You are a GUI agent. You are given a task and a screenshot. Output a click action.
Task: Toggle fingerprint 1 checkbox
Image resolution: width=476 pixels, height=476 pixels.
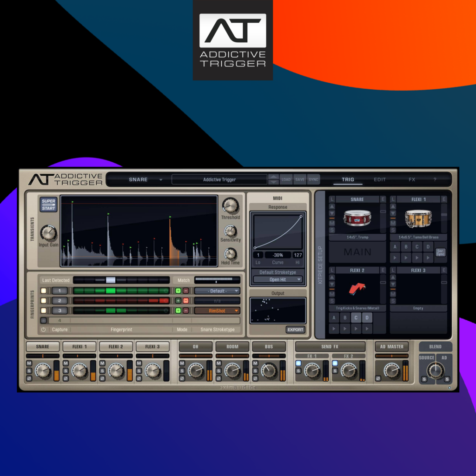(x=43, y=291)
